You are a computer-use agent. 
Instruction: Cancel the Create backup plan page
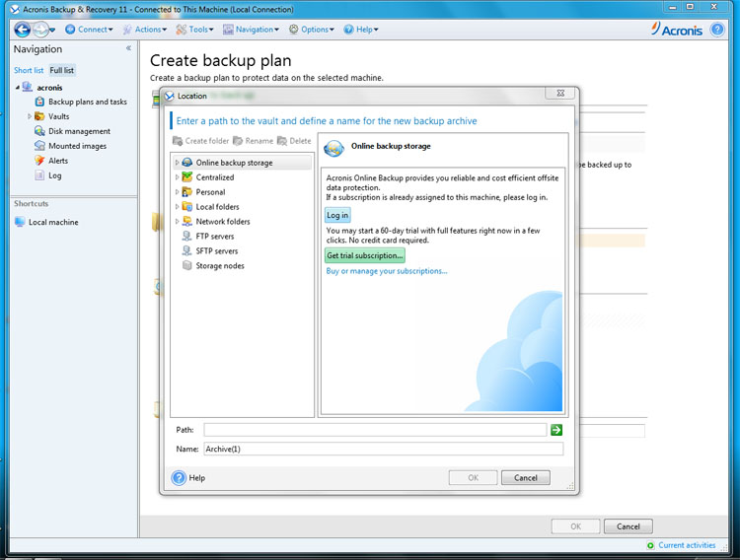629,526
